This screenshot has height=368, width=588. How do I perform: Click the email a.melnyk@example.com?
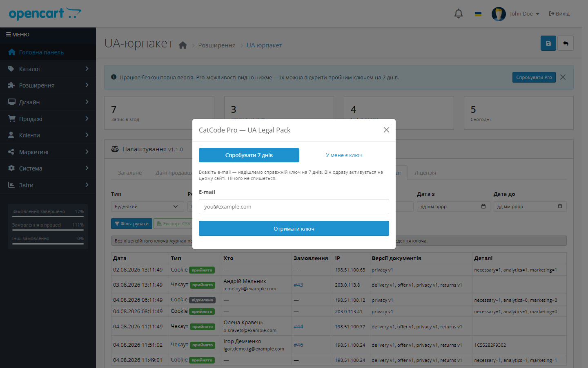pos(250,289)
